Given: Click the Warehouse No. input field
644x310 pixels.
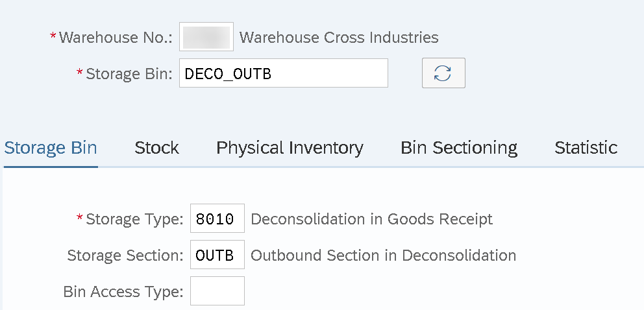Looking at the screenshot, I should pyautogui.click(x=206, y=37).
